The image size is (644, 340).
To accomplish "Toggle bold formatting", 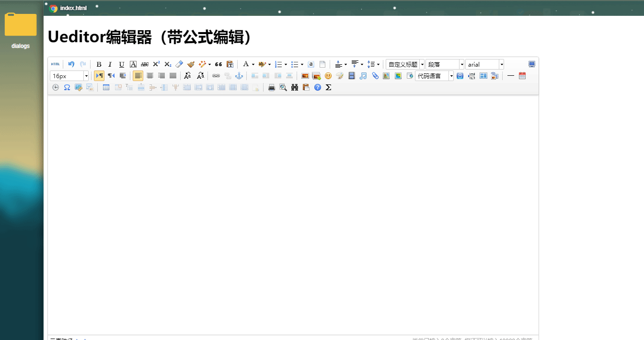I will [99, 64].
